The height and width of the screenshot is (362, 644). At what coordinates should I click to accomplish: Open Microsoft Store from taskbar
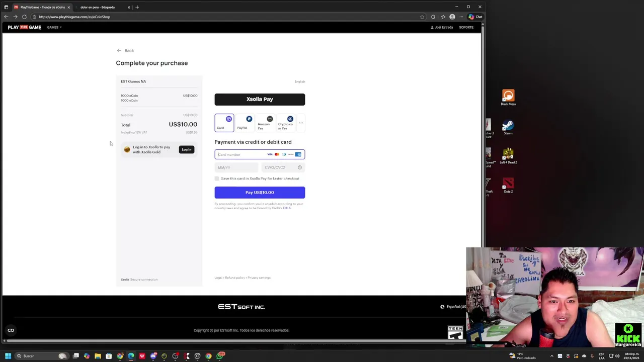109,356
